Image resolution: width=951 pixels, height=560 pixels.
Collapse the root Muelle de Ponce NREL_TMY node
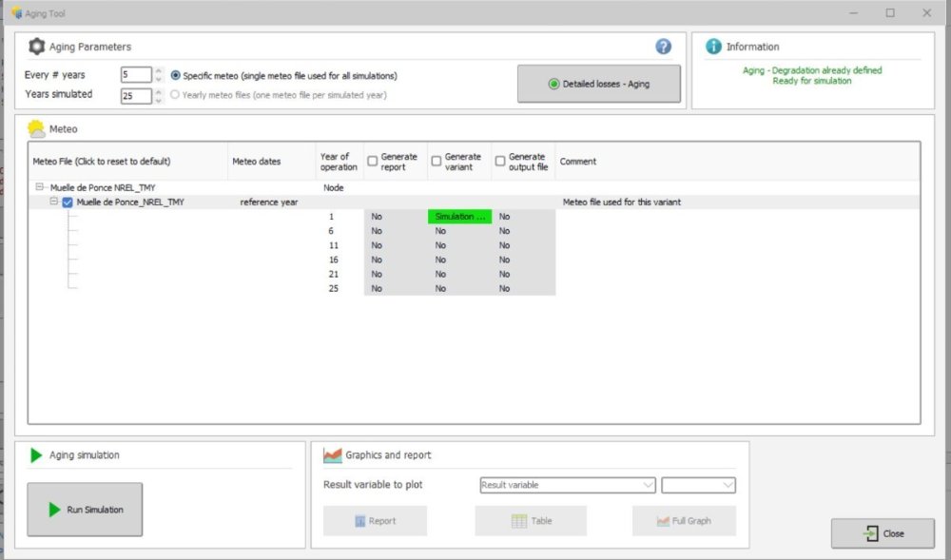(40, 188)
